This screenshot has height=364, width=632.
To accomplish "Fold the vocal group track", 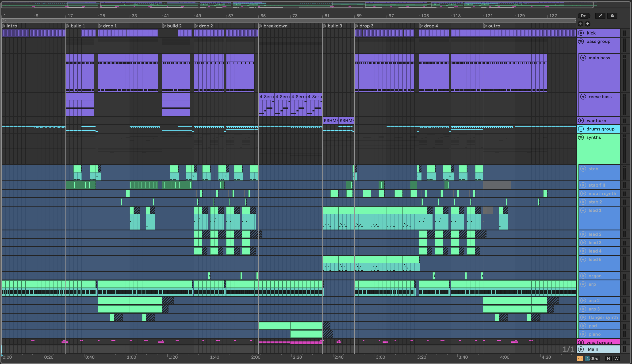I will (581, 342).
